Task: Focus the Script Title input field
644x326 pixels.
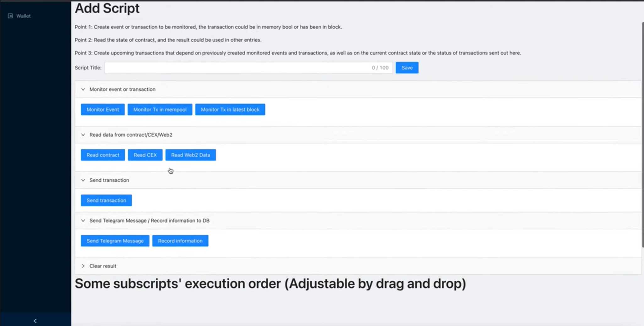Action: click(x=248, y=68)
